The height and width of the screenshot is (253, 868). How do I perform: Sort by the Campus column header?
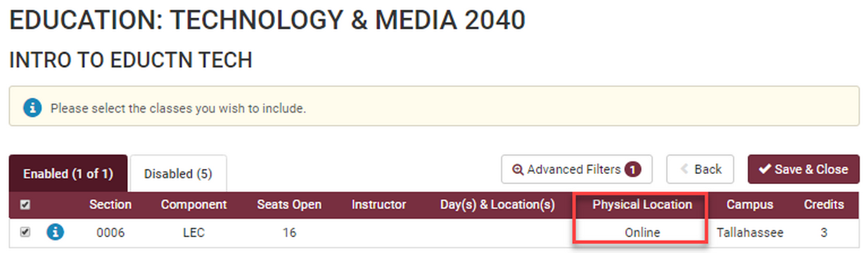pos(750,205)
